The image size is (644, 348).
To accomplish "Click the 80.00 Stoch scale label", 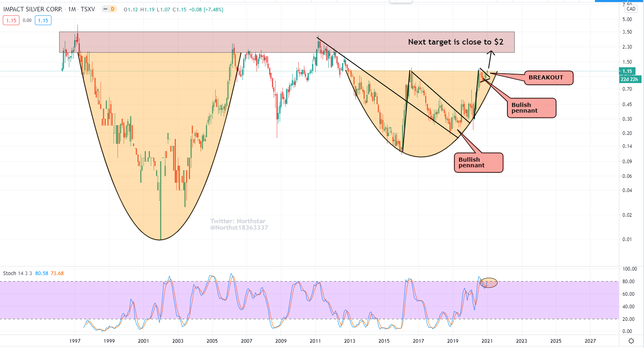I will [x=629, y=282].
